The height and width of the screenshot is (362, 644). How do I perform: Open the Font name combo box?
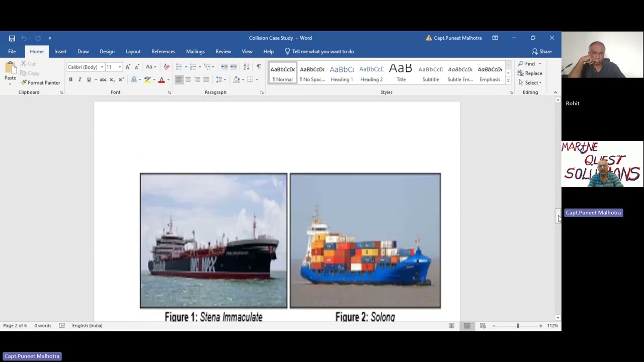(x=86, y=67)
